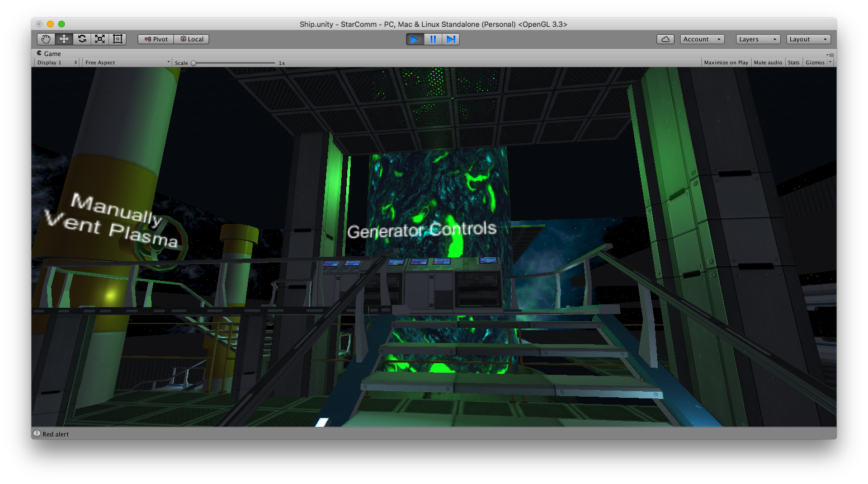
Task: Expand the Free Aspect ratio dropdown
Action: [x=127, y=63]
